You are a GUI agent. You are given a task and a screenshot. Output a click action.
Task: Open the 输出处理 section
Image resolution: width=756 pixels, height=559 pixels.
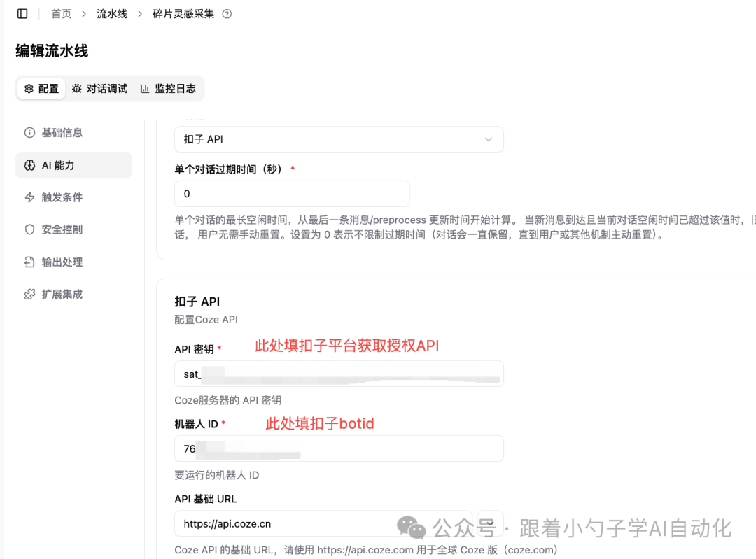pyautogui.click(x=73, y=262)
